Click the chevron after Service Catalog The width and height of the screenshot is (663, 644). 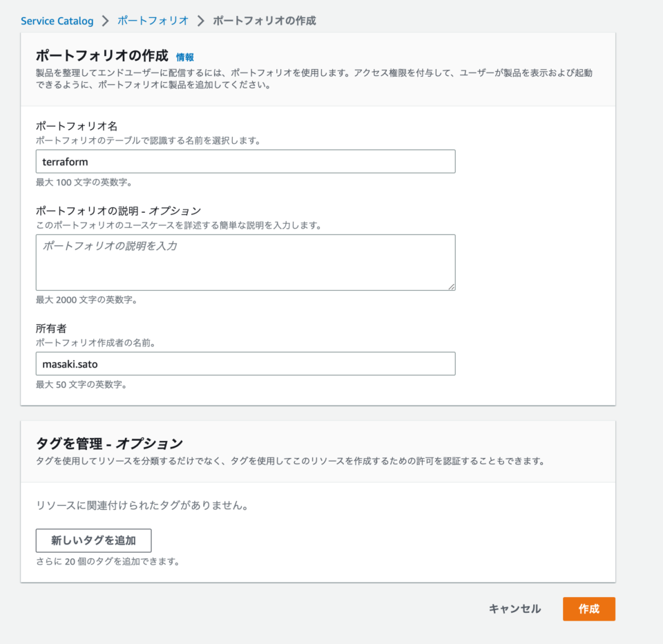click(x=105, y=21)
